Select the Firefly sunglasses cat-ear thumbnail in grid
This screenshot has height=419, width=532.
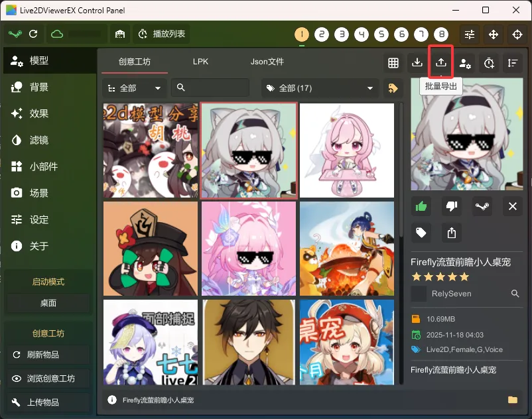tap(249, 150)
